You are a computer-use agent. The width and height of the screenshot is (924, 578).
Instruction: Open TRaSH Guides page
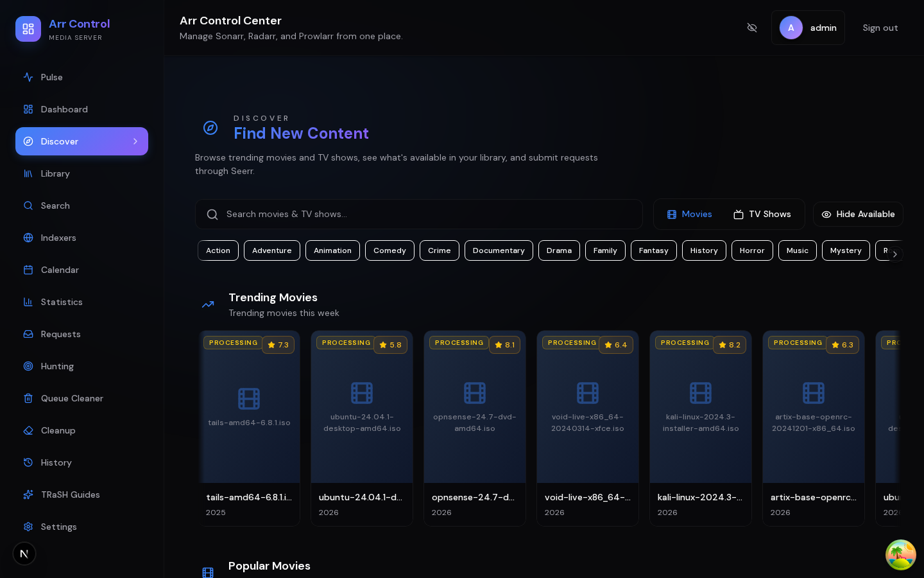(81, 495)
